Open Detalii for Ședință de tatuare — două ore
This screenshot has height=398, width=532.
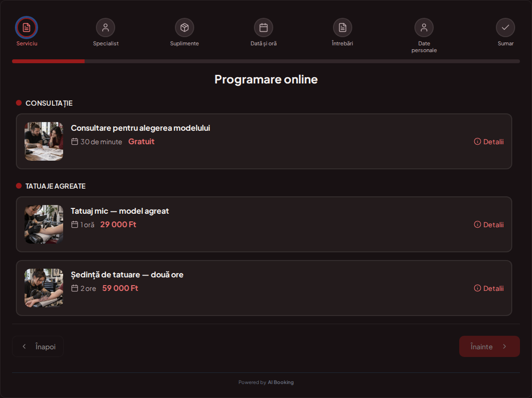(489, 288)
